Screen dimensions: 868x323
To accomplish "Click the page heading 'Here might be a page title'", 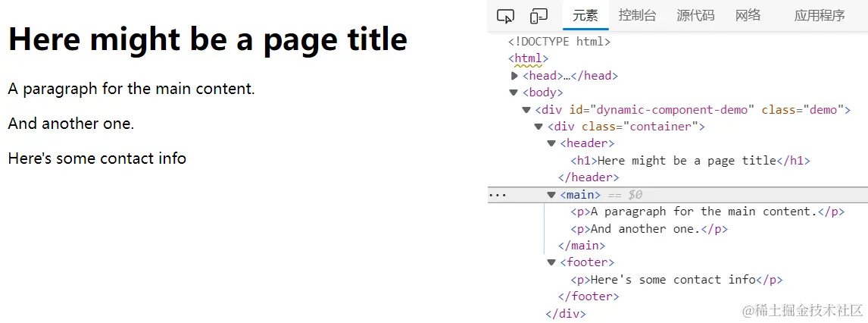I will 208,40.
